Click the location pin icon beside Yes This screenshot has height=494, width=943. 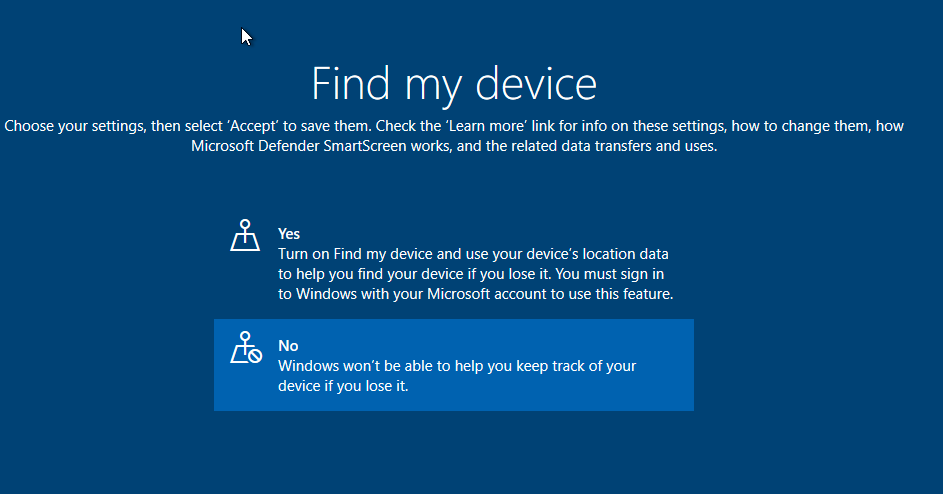[245, 236]
